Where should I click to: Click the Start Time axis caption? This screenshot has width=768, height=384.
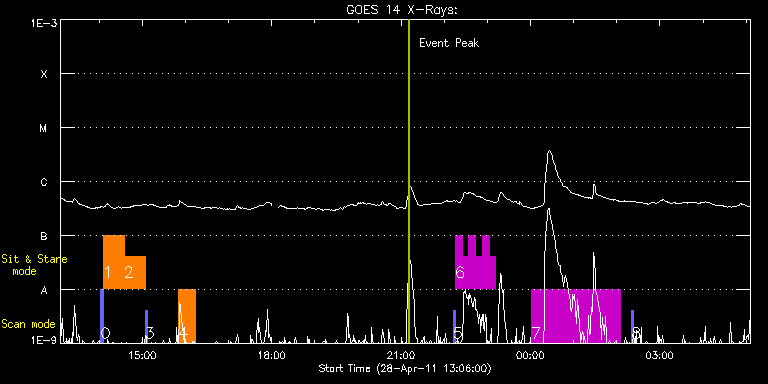point(405,368)
